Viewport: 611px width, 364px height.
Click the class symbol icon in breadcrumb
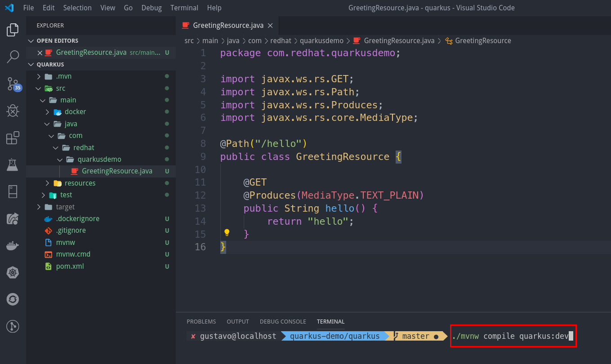tap(449, 41)
